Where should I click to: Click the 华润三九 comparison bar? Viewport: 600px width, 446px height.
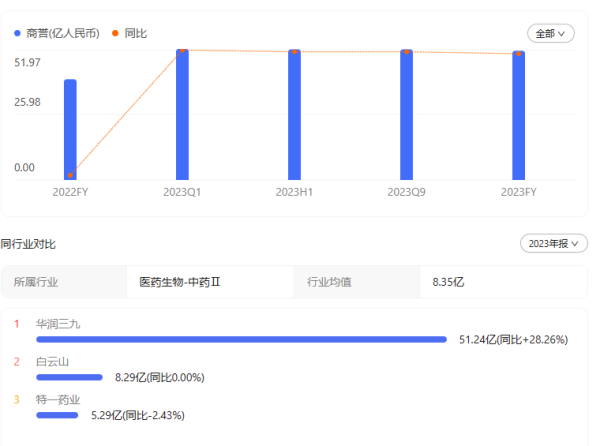pyautogui.click(x=241, y=339)
